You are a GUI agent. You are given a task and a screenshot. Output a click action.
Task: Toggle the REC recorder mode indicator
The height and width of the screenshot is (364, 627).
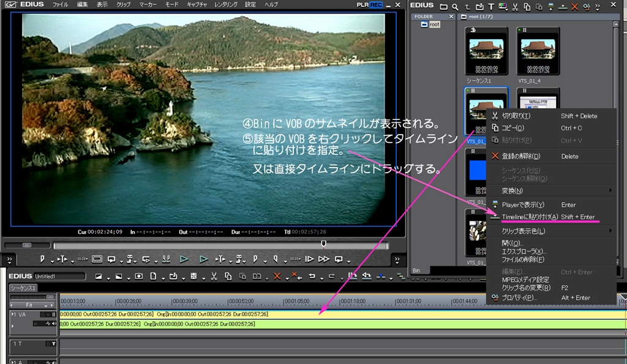point(376,5)
